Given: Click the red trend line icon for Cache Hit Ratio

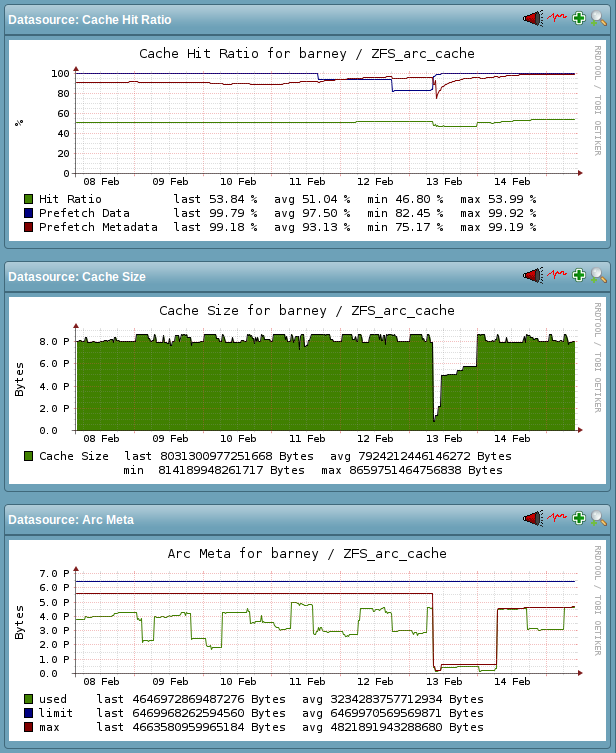Looking at the screenshot, I should pyautogui.click(x=556, y=19).
